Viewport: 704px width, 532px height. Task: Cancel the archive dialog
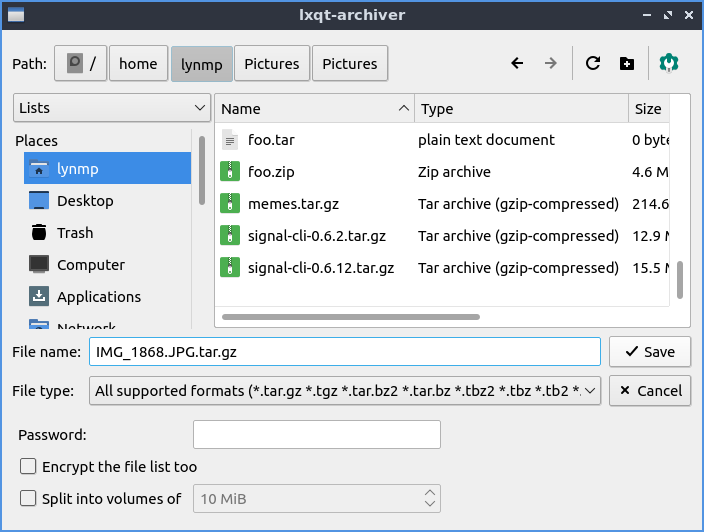pos(649,391)
